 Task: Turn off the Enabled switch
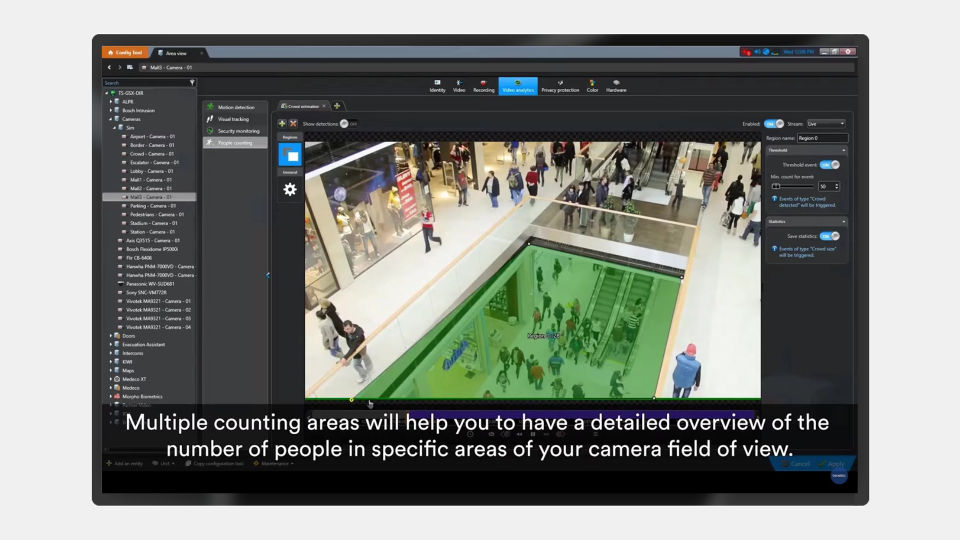tap(779, 123)
